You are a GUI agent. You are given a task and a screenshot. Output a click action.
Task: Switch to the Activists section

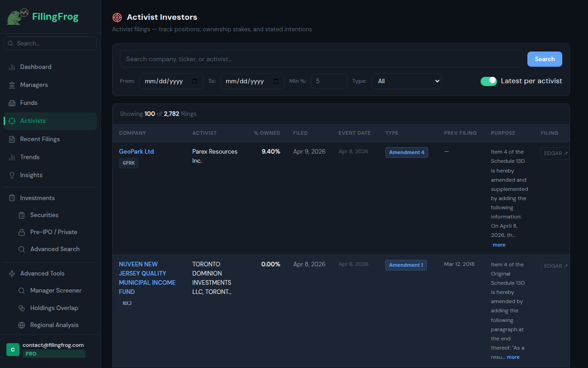[33, 121]
